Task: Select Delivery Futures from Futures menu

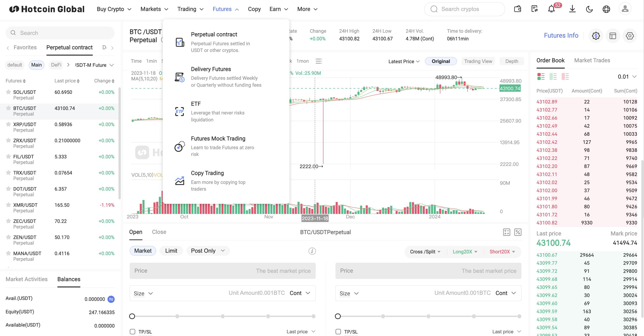Action: 211,69
